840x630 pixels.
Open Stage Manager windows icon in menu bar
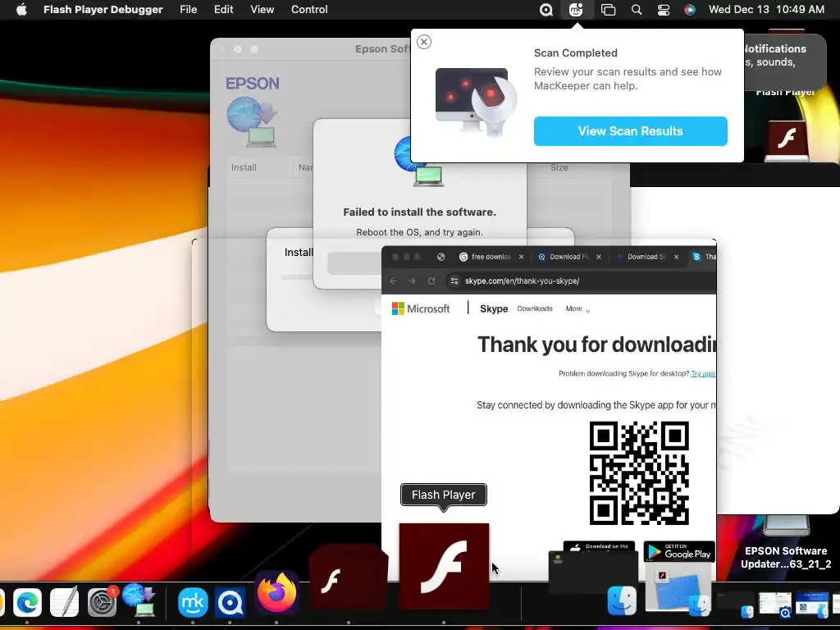(608, 10)
